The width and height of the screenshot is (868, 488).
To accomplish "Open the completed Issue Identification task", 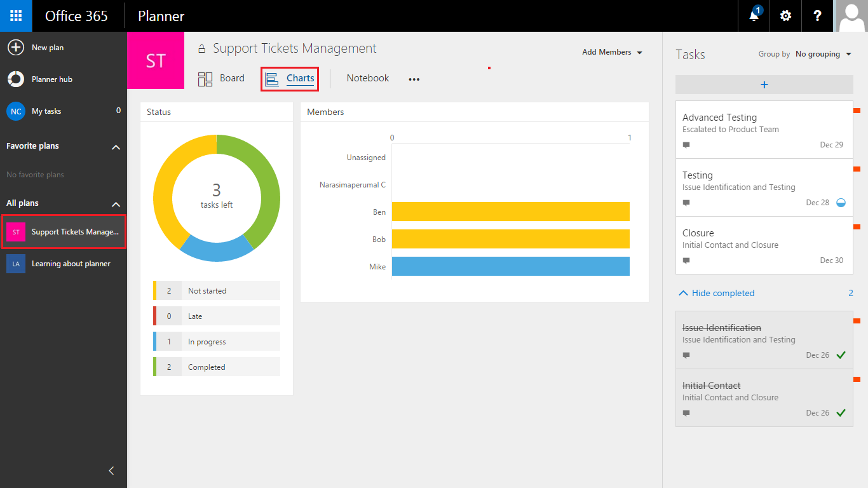I will [x=764, y=340].
